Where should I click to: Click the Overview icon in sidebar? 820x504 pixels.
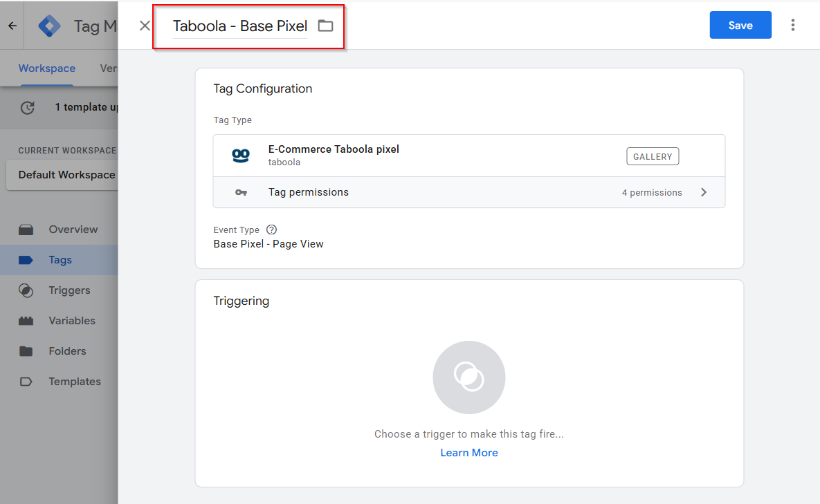pos(26,230)
